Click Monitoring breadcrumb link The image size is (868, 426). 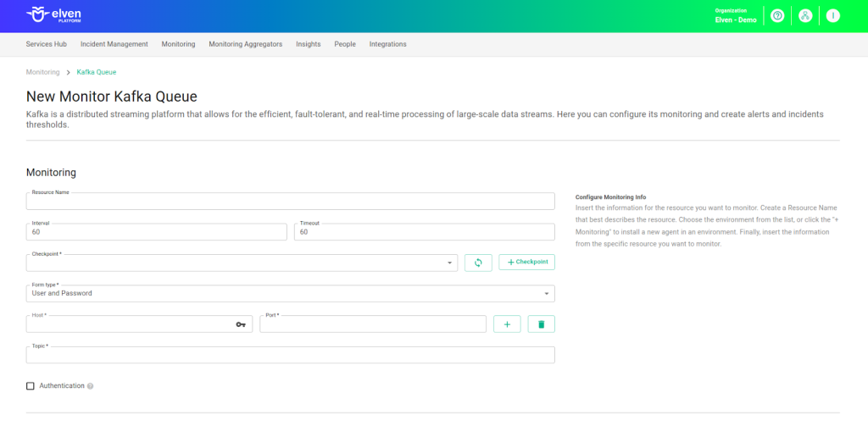[42, 73]
